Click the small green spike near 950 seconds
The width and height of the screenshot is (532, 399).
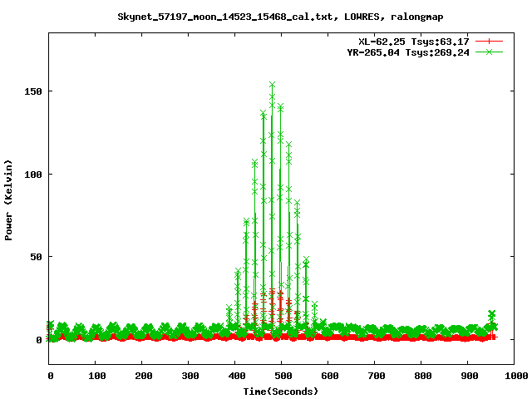491,316
